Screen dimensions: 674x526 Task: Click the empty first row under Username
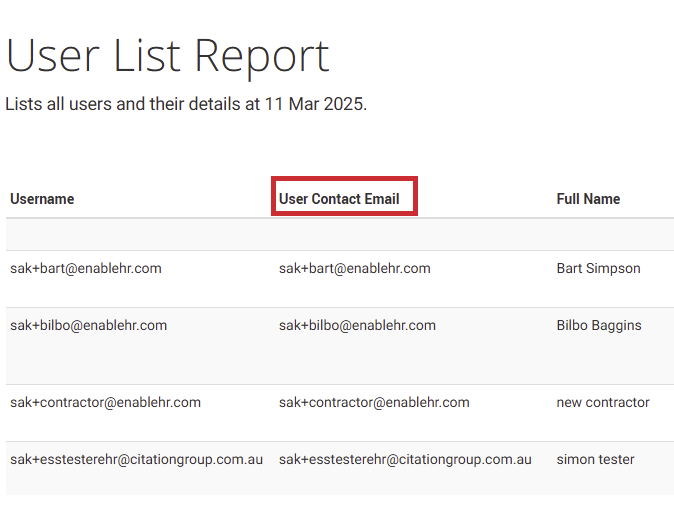pyautogui.click(x=140, y=235)
